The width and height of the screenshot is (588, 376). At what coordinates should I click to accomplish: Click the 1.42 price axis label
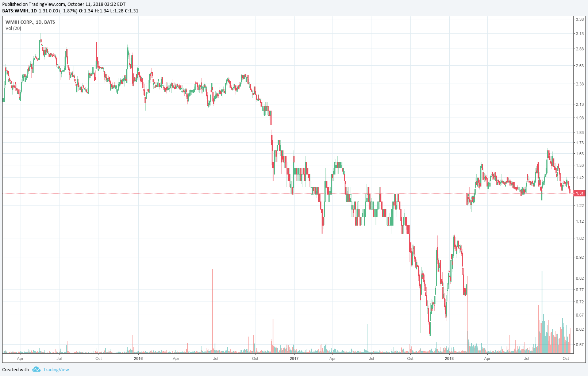click(580, 178)
